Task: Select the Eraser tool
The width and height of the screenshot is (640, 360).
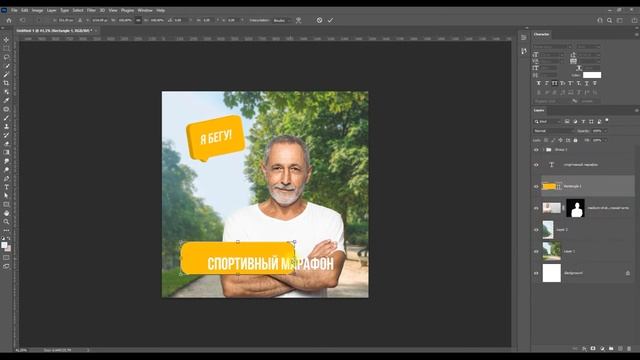Action: pyautogui.click(x=6, y=144)
